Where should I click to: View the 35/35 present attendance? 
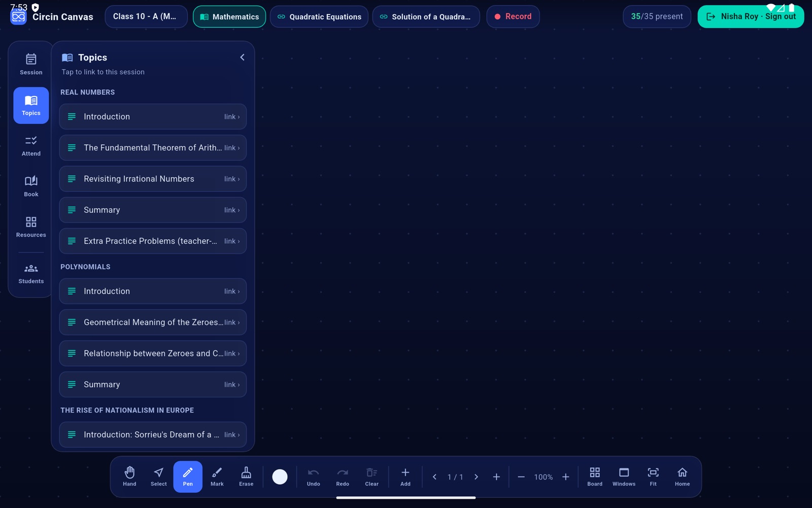[x=657, y=17]
